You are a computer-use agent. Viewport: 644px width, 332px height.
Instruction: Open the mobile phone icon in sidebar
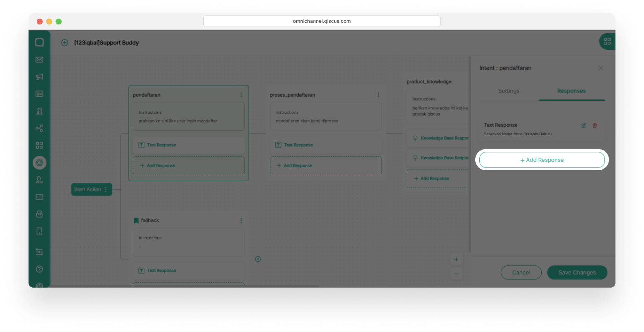[x=40, y=231]
